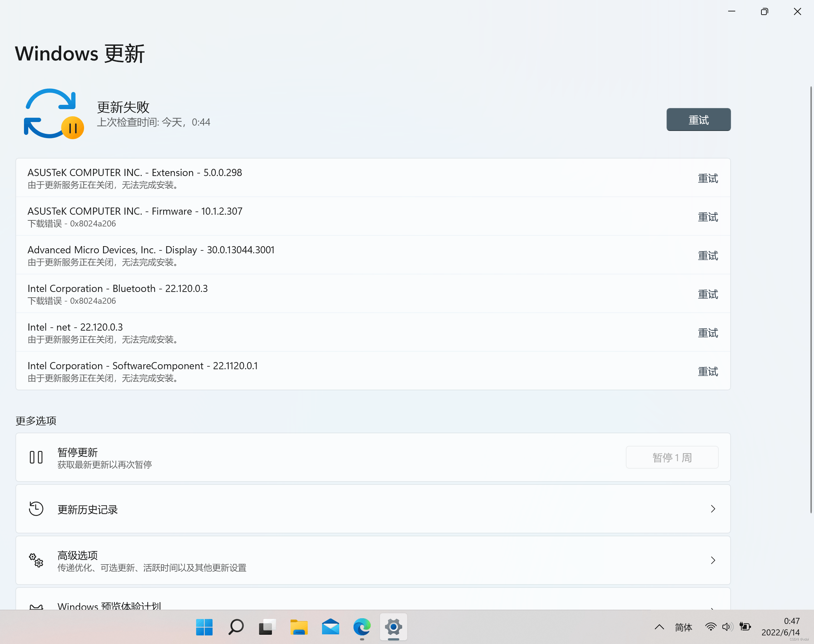Click the advanced options gears icon
The height and width of the screenshot is (644, 814).
coord(36,560)
